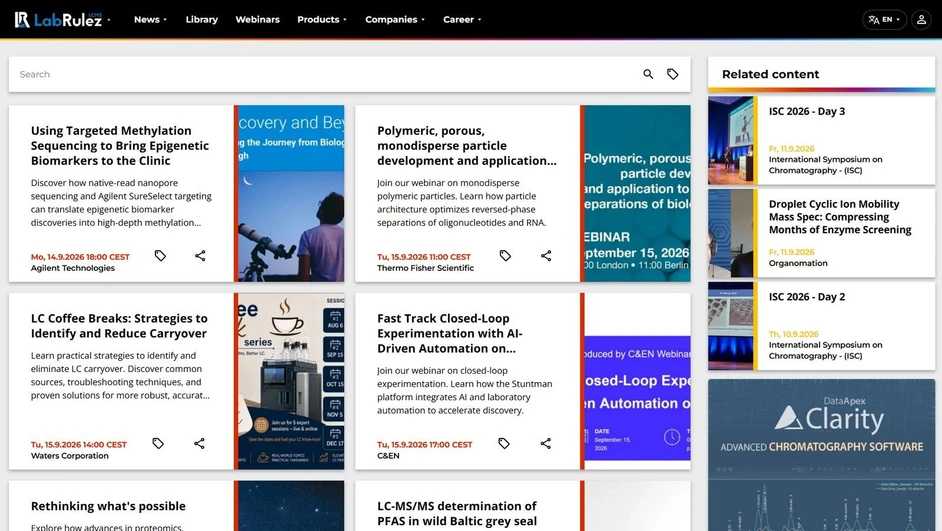This screenshot has height=531, width=942.
Task: Open the EN language dropdown
Action: [x=884, y=20]
